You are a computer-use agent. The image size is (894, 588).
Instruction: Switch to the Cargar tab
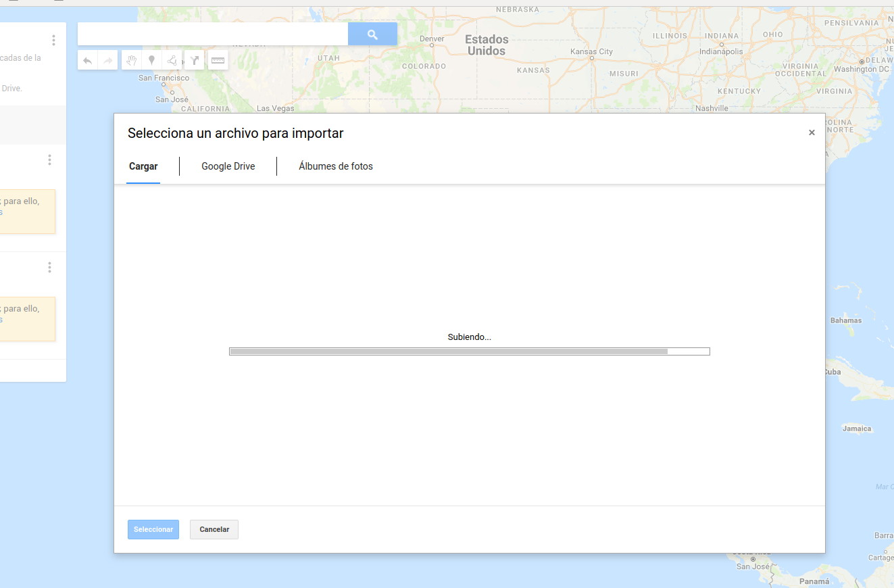143,166
